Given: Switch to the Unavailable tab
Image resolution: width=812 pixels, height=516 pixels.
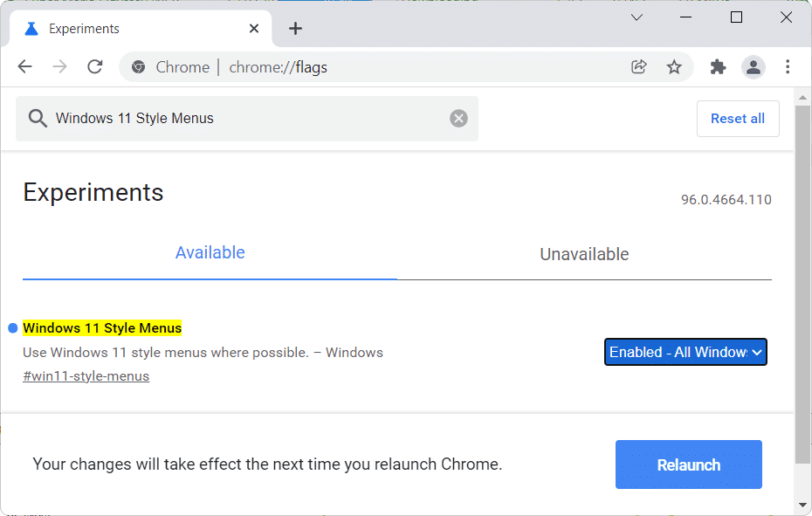Looking at the screenshot, I should pos(584,254).
